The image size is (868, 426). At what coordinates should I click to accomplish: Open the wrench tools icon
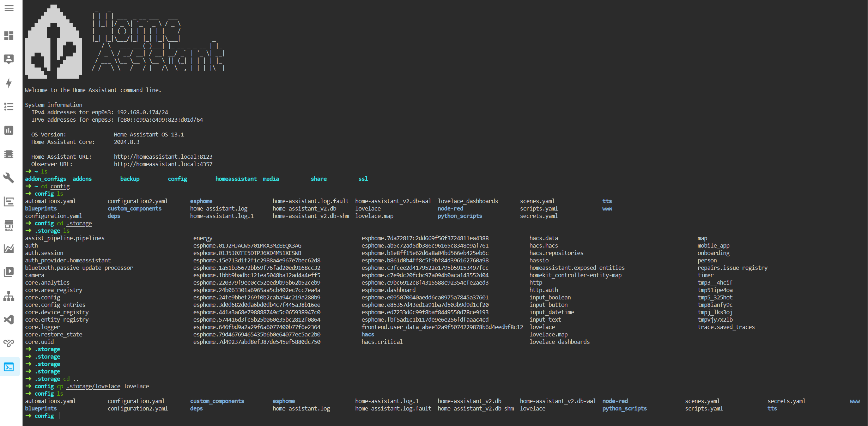coord(9,178)
